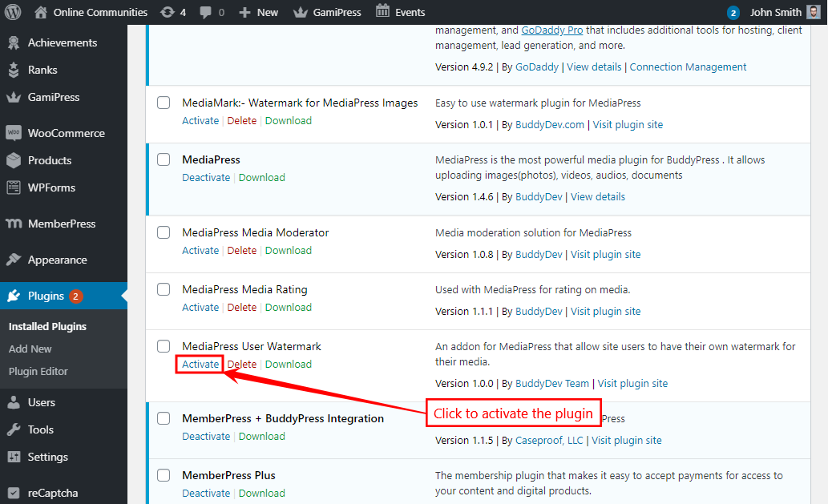828x504 pixels.
Task: Open View details for MediaPress
Action: [597, 196]
